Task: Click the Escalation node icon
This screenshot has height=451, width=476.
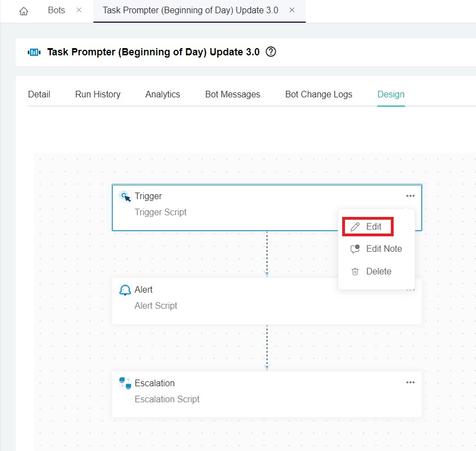Action: (125, 383)
